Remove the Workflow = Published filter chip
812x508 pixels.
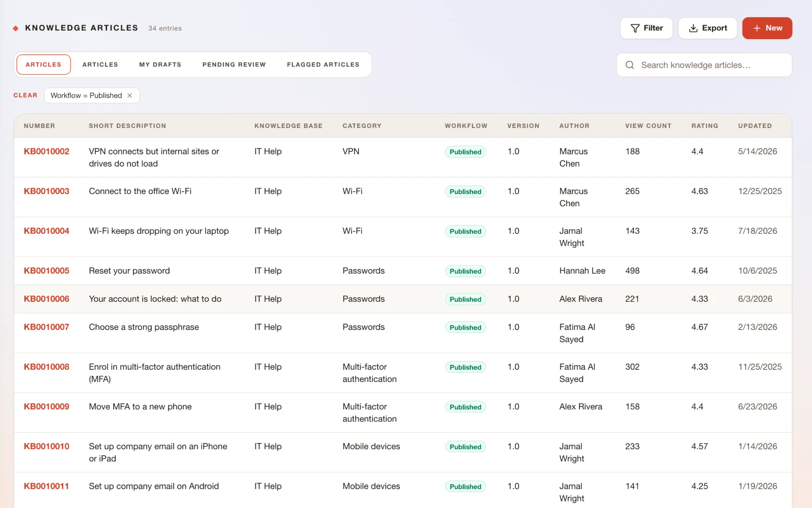pyautogui.click(x=130, y=96)
